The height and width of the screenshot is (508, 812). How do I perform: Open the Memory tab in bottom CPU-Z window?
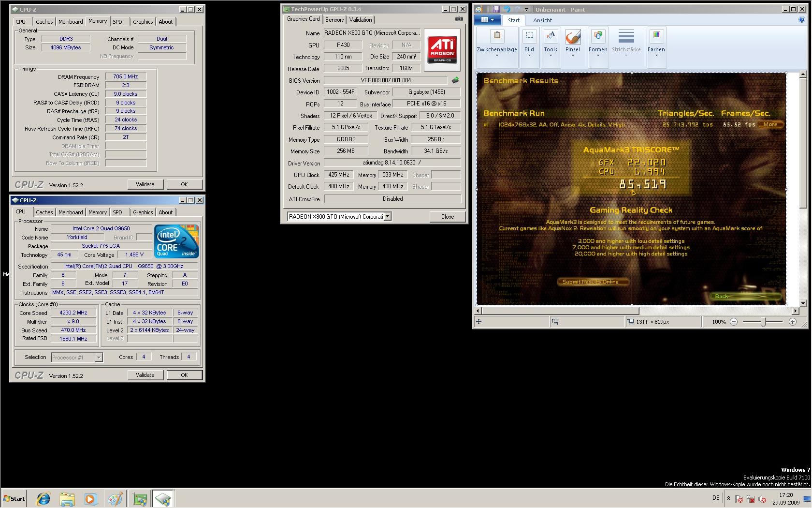click(x=97, y=212)
